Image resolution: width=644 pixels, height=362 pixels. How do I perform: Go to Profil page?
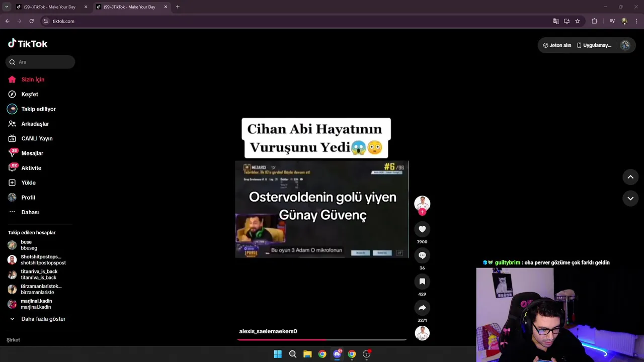(28, 198)
